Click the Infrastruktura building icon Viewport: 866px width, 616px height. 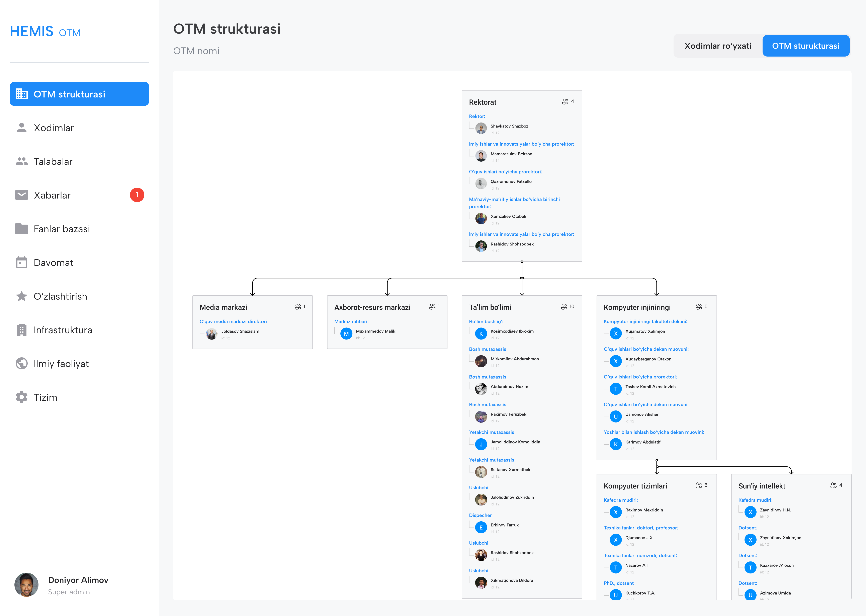tap(22, 330)
